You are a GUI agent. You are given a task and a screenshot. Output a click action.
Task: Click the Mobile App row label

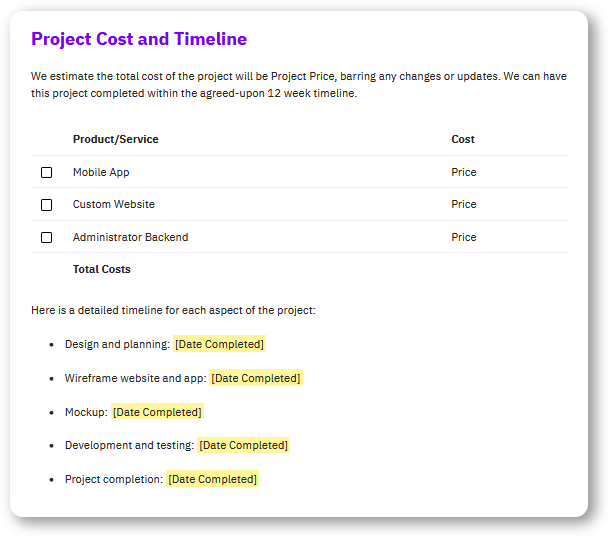[x=101, y=172]
